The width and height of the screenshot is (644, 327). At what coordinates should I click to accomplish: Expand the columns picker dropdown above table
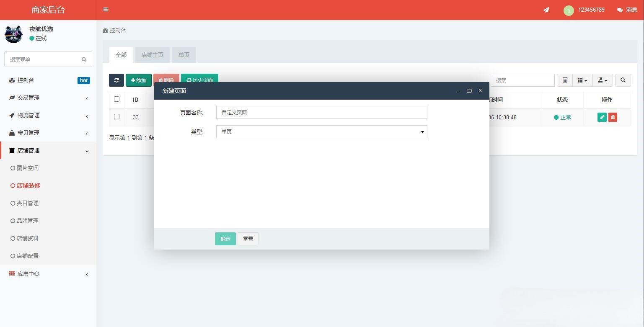tap(582, 80)
